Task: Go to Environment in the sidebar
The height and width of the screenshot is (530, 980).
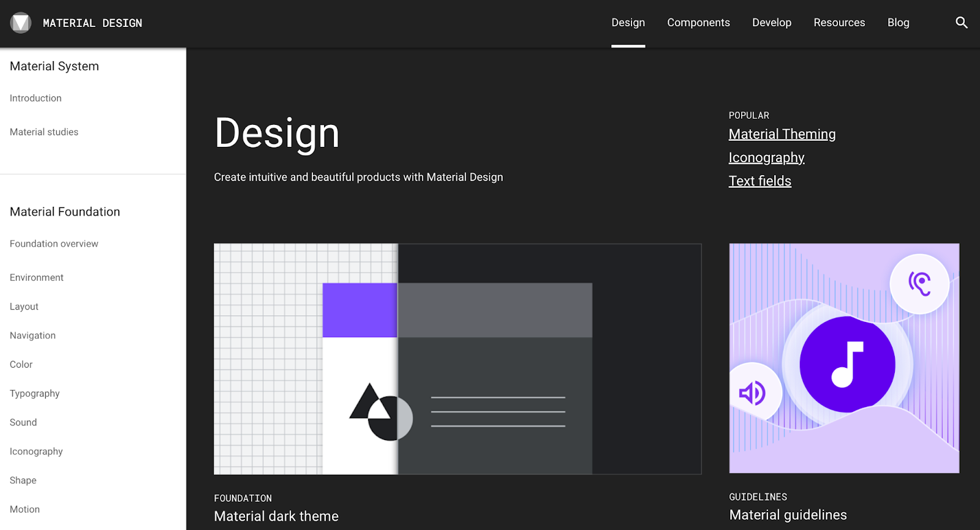Action: (37, 277)
